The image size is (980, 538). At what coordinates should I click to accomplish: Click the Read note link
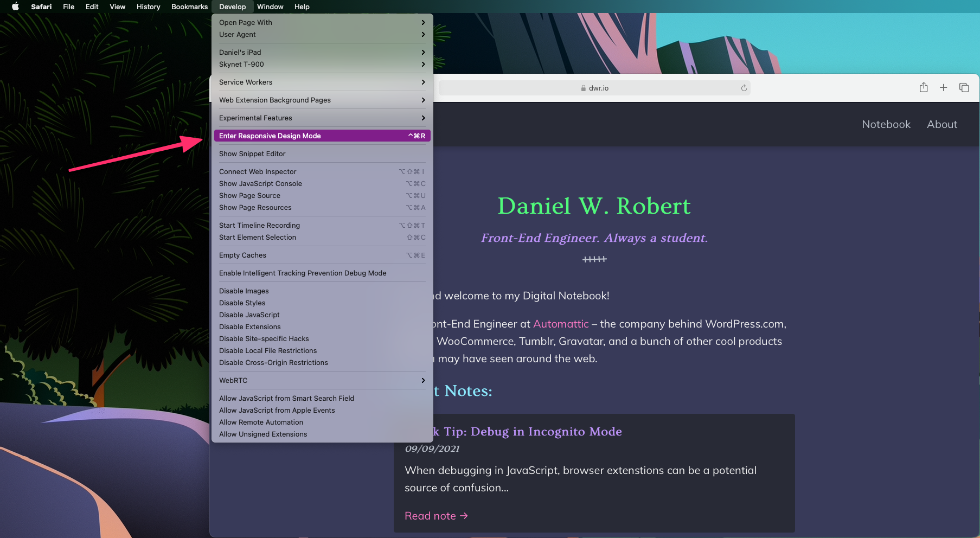coord(436,516)
